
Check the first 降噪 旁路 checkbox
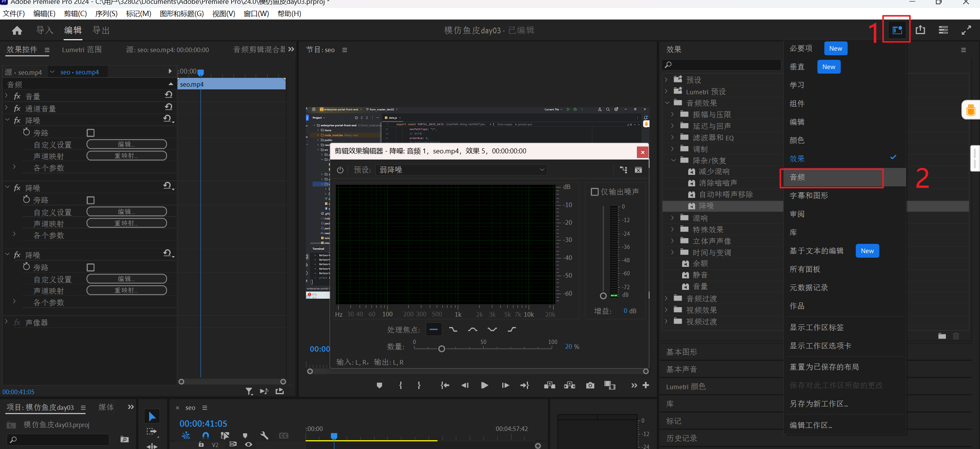coord(90,133)
